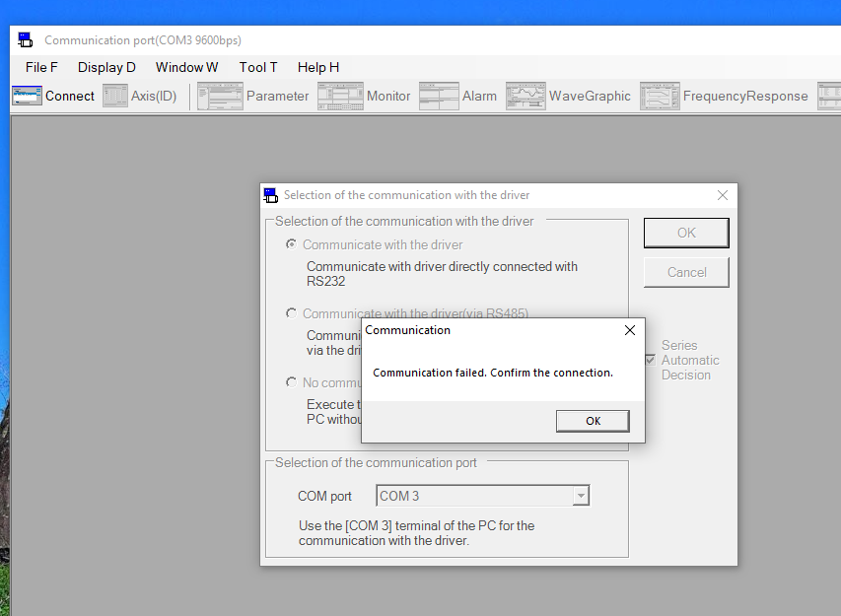Screen dimensions: 841x616
Task: Click the Connect toolbar label
Action: pos(70,96)
